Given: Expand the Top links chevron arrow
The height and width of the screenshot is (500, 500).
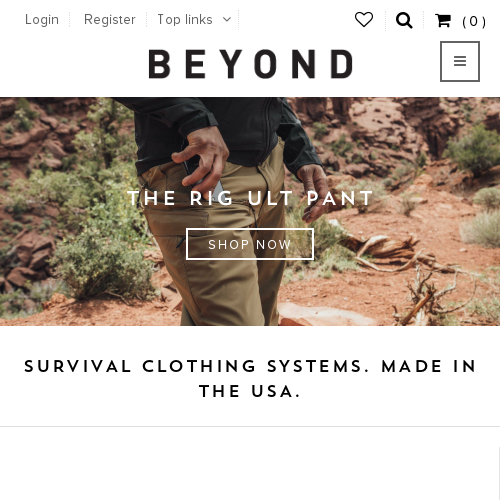Looking at the screenshot, I should (x=227, y=20).
